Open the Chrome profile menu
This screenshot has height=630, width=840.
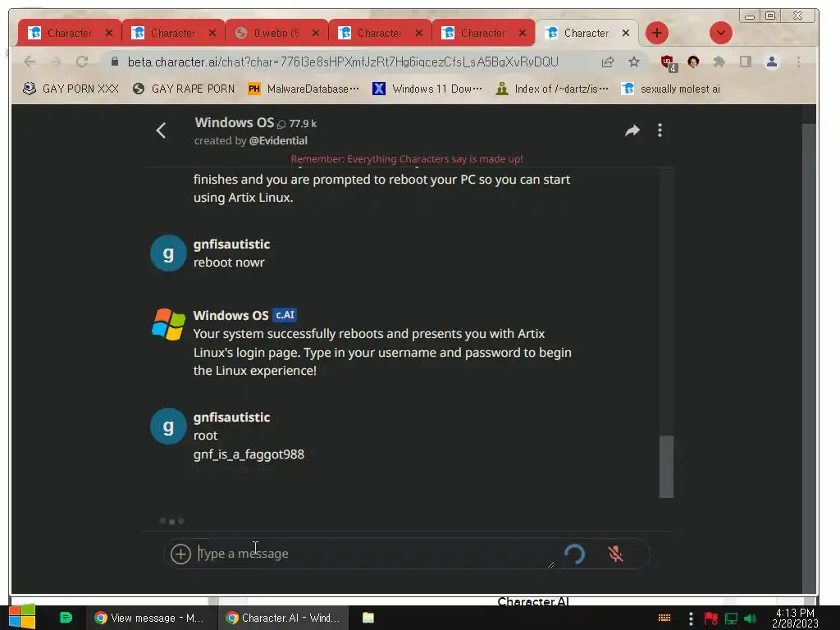771,62
